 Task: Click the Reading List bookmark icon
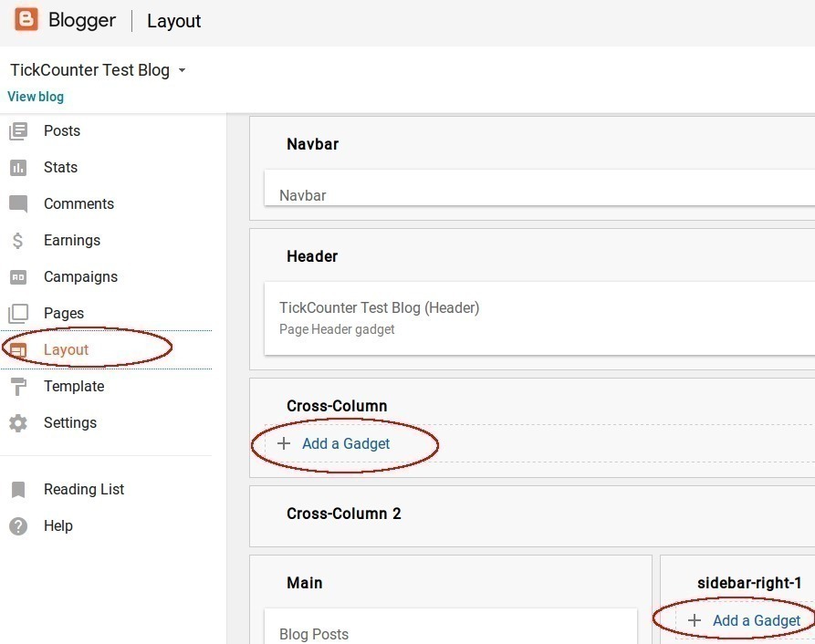tap(18, 490)
